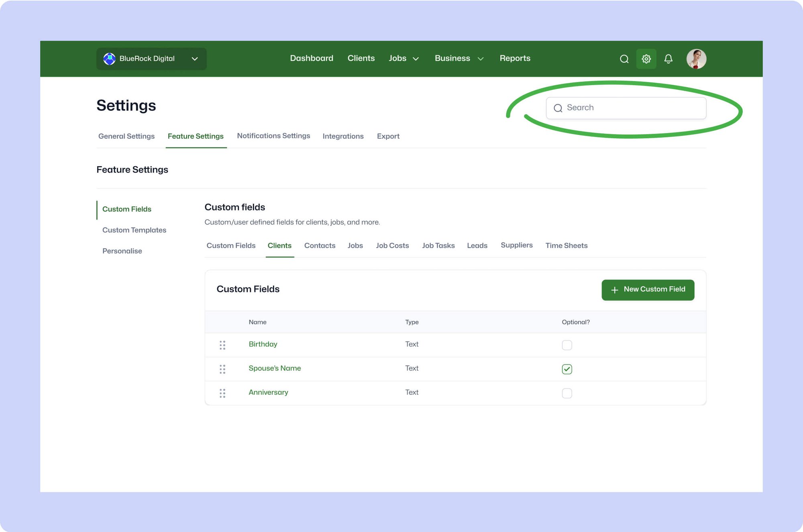This screenshot has height=532, width=803.
Task: Expand the Jobs dropdown chevron
Action: point(416,59)
